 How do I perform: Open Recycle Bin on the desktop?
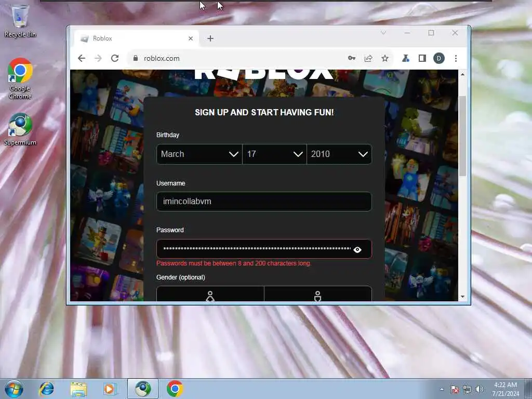pos(20,21)
